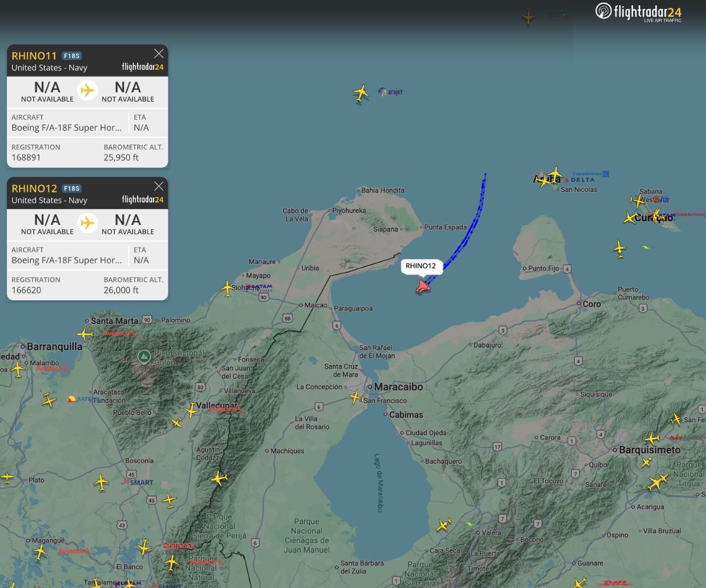Select the LATAM plane near Riohacha
This screenshot has width=706, height=588.
[228, 288]
